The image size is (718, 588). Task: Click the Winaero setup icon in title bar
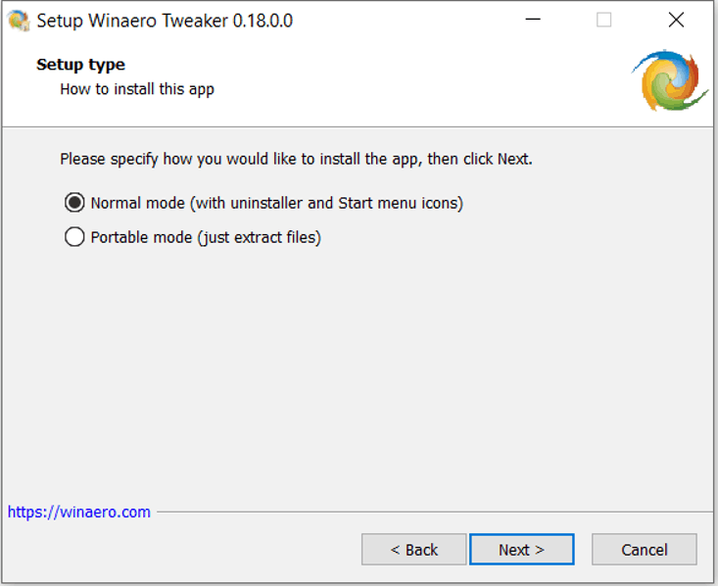coord(19,21)
